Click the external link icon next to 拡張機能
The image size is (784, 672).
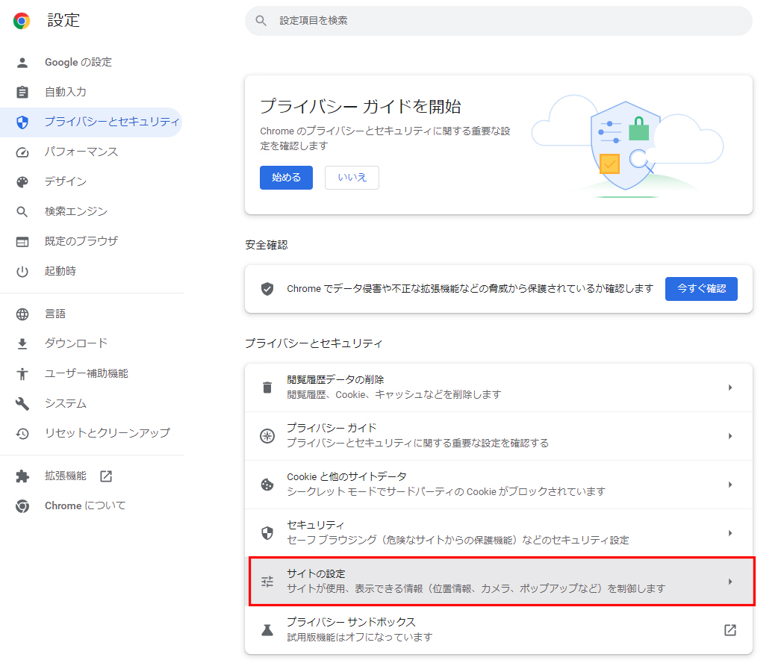pos(106,476)
